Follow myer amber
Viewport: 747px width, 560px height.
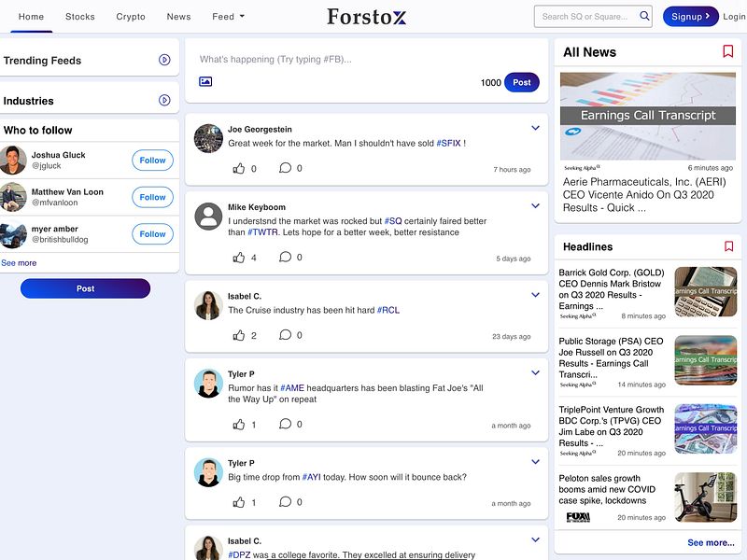point(152,234)
